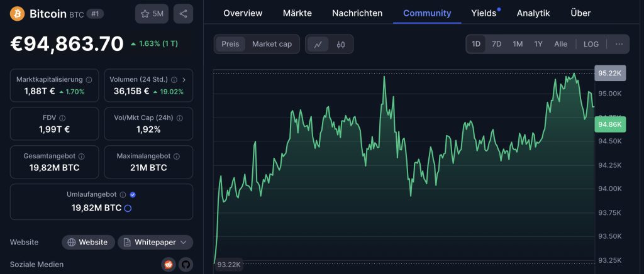The width and height of the screenshot is (644, 274).
Task: Open the Reddit social media icon
Action: pyautogui.click(x=169, y=265)
